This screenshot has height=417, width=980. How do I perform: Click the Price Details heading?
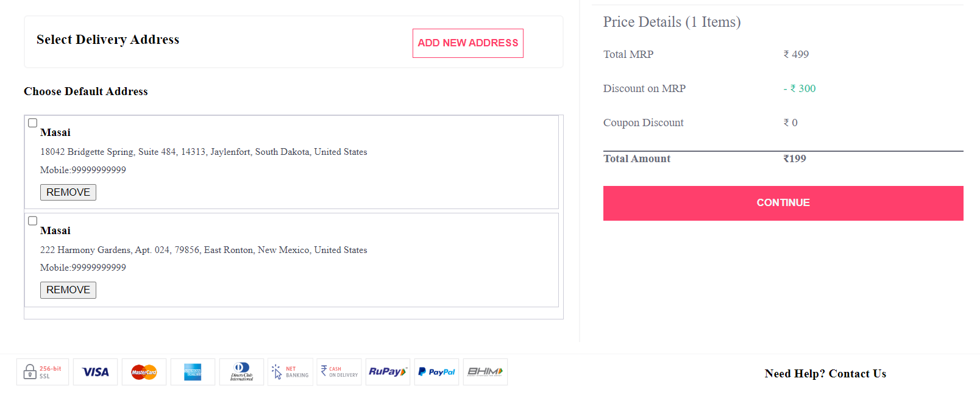[672, 21]
